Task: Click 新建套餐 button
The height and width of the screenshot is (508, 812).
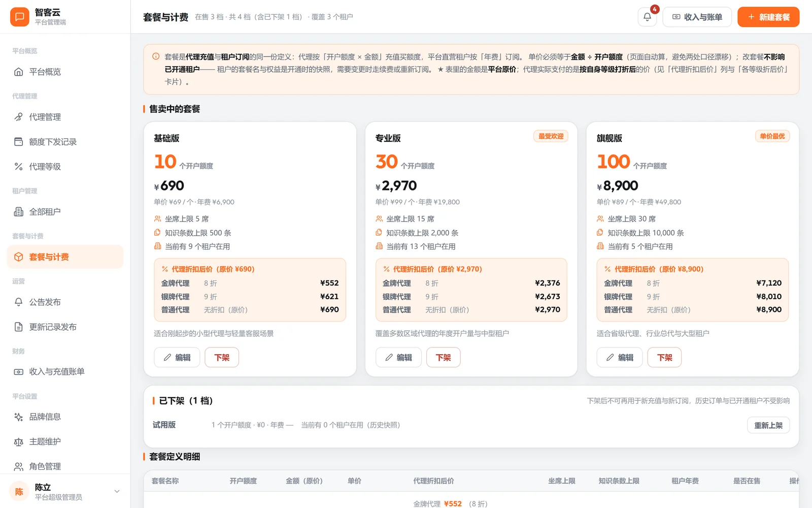Action: click(768, 17)
